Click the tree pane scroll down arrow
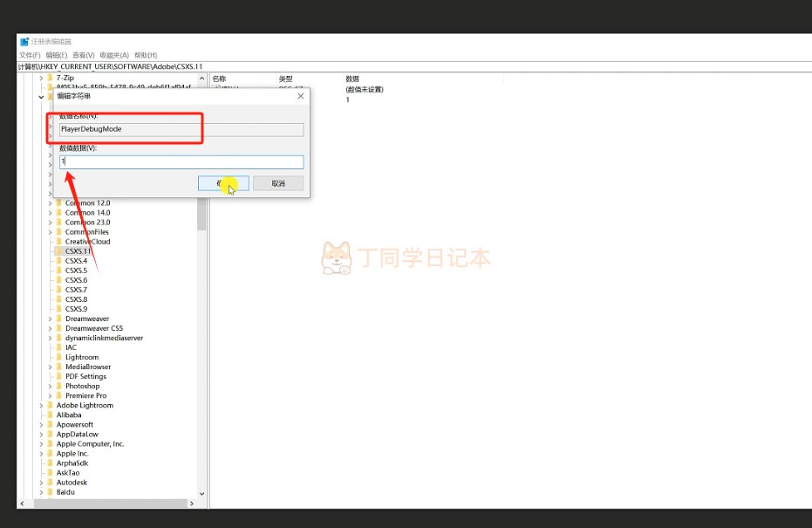The height and width of the screenshot is (528, 812). click(201, 494)
